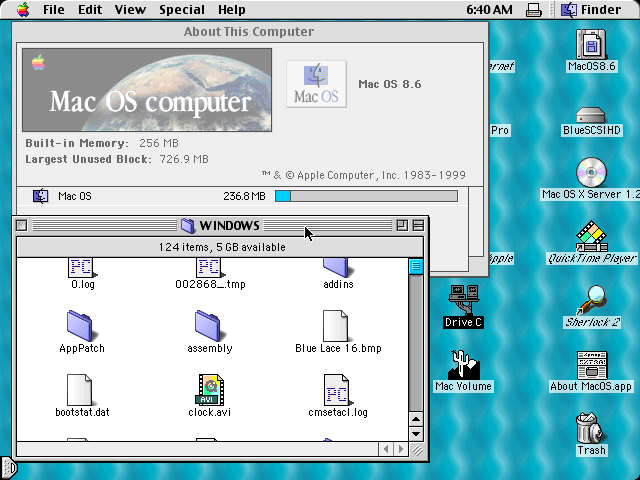Expand the Control Strip tab at bottom-left
This screenshot has width=640, height=480.
9,468
